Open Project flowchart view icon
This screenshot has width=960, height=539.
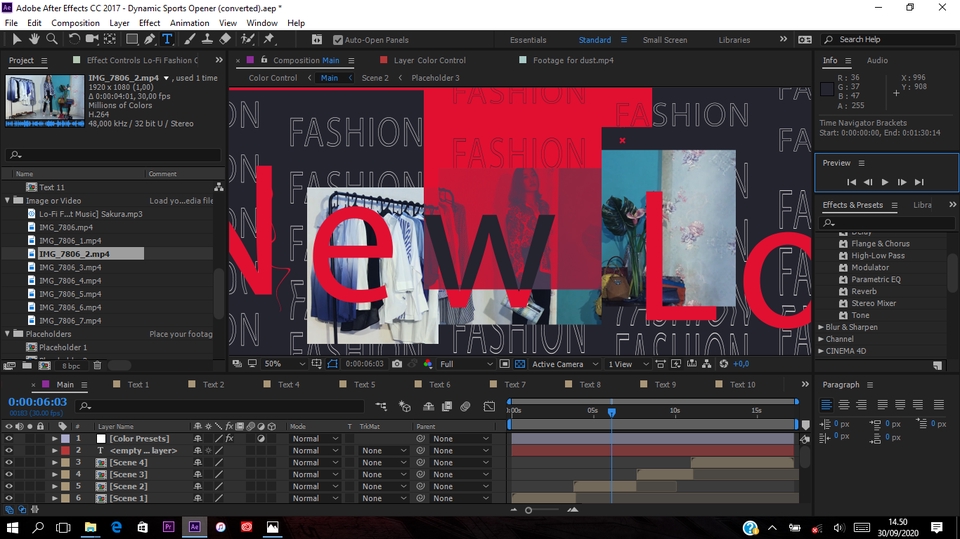[x=219, y=187]
